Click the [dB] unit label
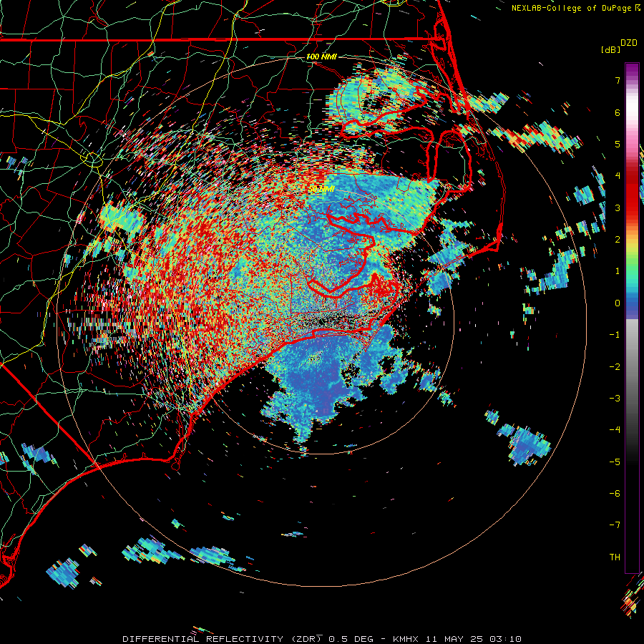Screen dimensions: 644x644 (610, 49)
